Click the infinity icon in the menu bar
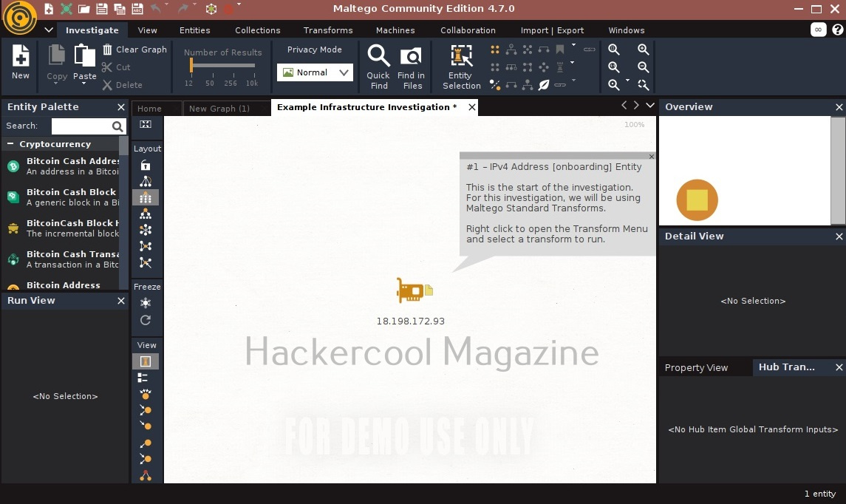The width and height of the screenshot is (846, 504). click(819, 30)
